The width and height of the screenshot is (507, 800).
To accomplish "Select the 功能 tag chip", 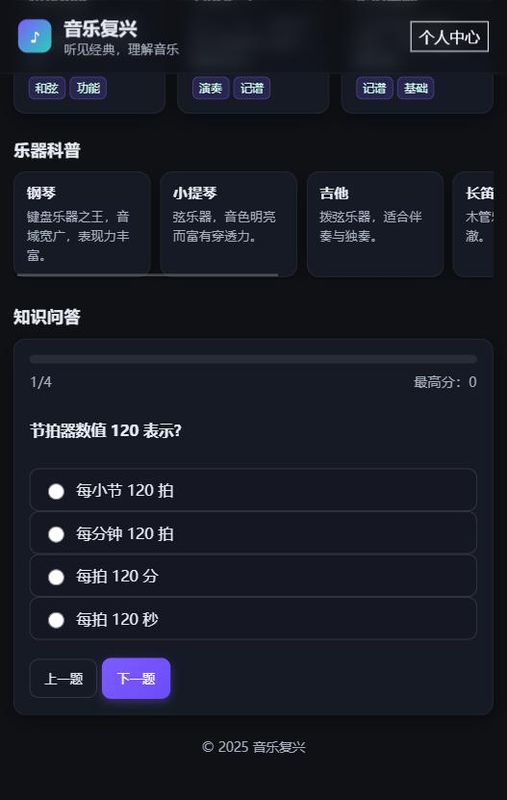I will tap(88, 88).
